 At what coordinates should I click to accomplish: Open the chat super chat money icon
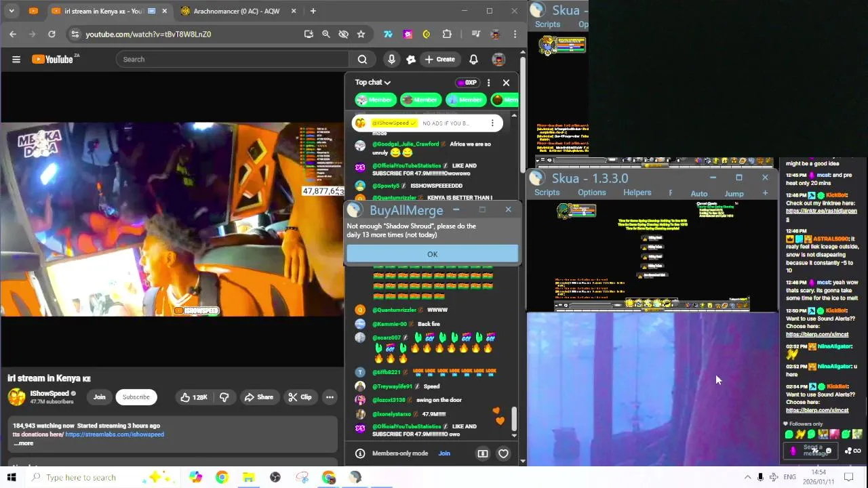pos(483,453)
